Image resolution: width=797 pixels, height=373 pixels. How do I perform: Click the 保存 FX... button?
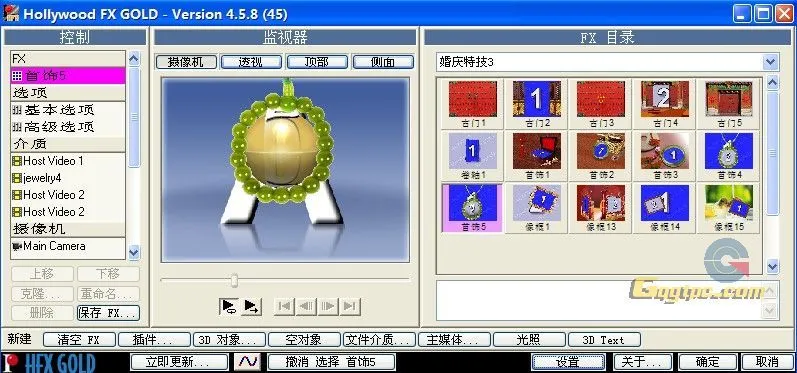click(x=108, y=313)
